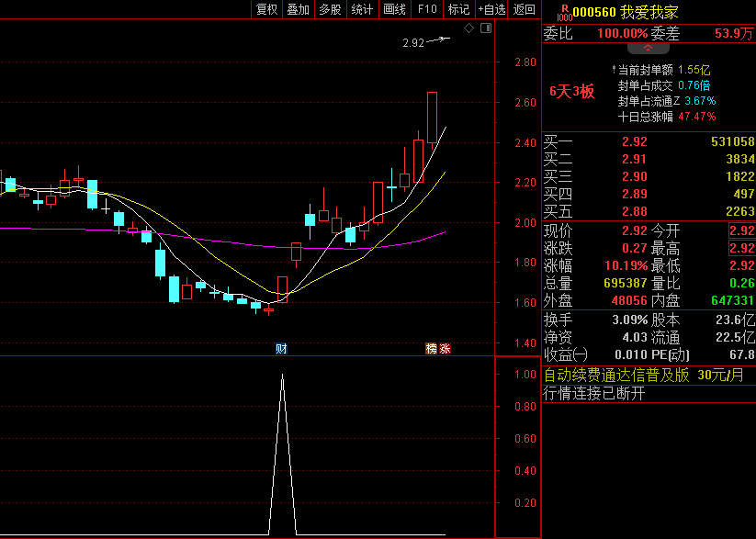Click 换手 value 3.09%
The image size is (756, 539).
coord(629,320)
